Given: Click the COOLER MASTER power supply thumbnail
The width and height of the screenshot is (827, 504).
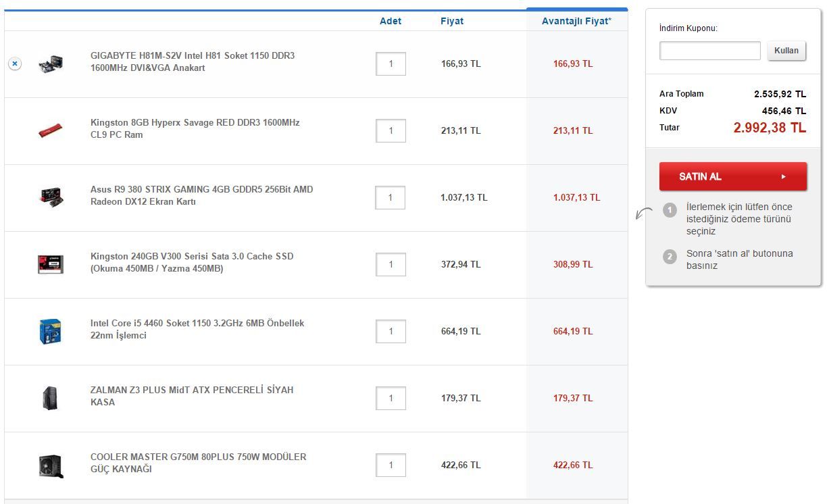Looking at the screenshot, I should point(51,465).
